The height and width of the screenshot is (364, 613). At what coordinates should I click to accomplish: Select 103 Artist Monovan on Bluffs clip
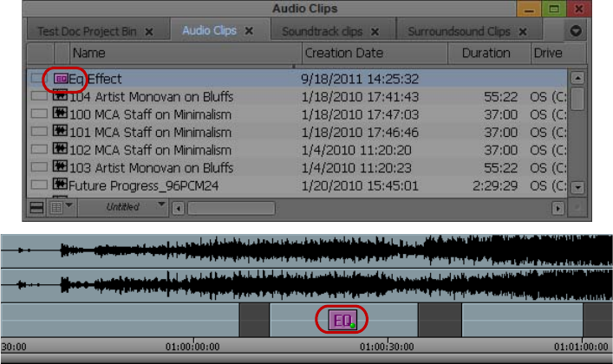pyautogui.click(x=151, y=168)
